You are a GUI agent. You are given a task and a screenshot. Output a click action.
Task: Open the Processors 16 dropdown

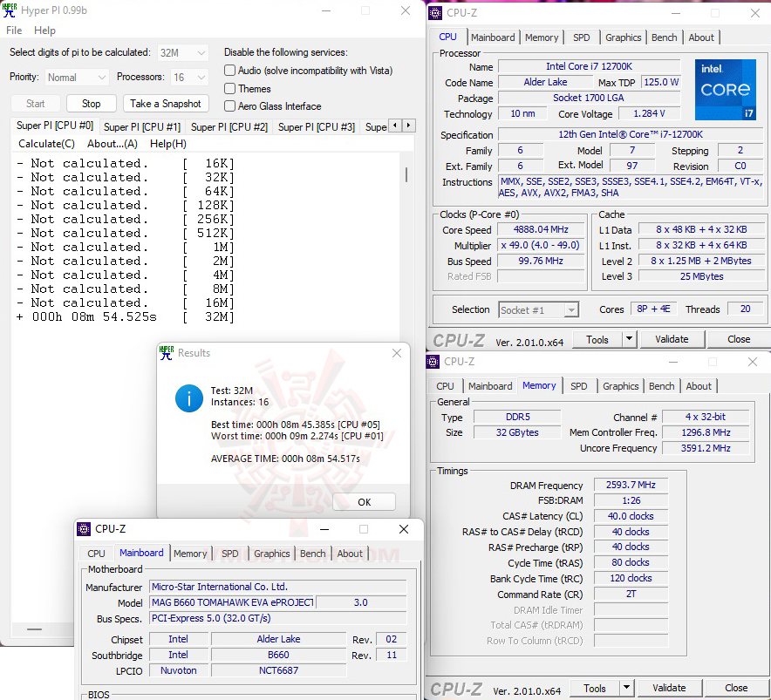click(189, 78)
